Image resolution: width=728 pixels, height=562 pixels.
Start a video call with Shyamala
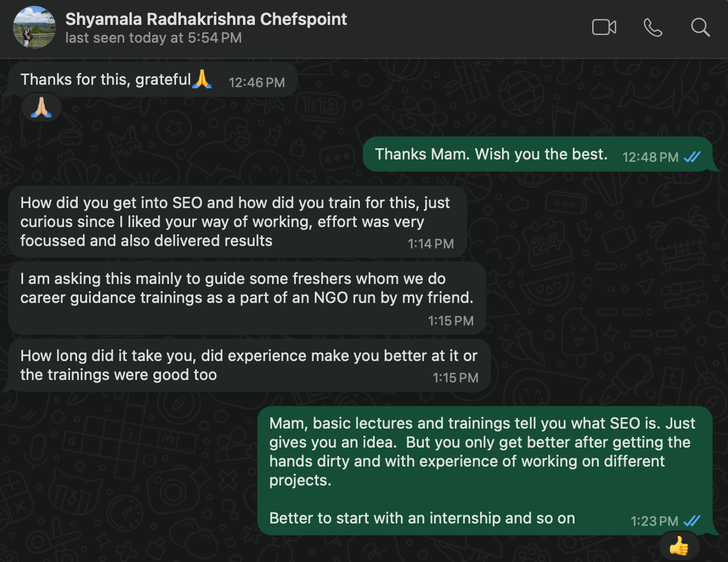tap(604, 27)
